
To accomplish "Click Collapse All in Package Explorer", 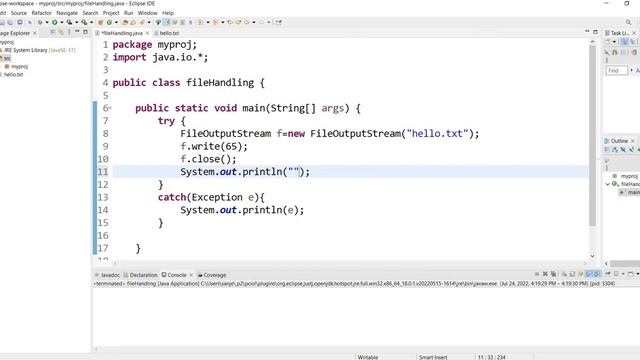I will [x=53, y=32].
